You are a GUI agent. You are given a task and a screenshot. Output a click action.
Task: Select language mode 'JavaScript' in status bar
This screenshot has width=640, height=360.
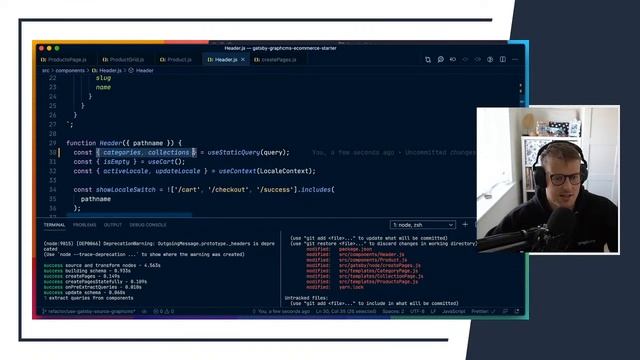[x=453, y=311]
